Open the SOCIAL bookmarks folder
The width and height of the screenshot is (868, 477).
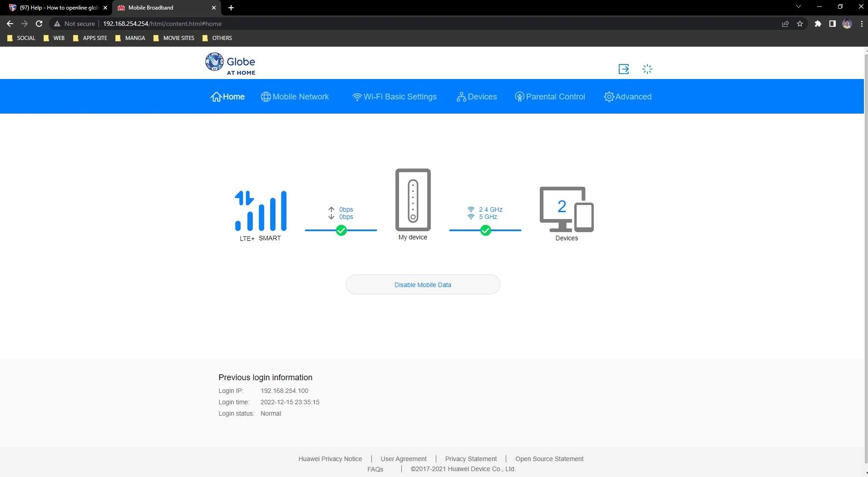click(x=21, y=38)
